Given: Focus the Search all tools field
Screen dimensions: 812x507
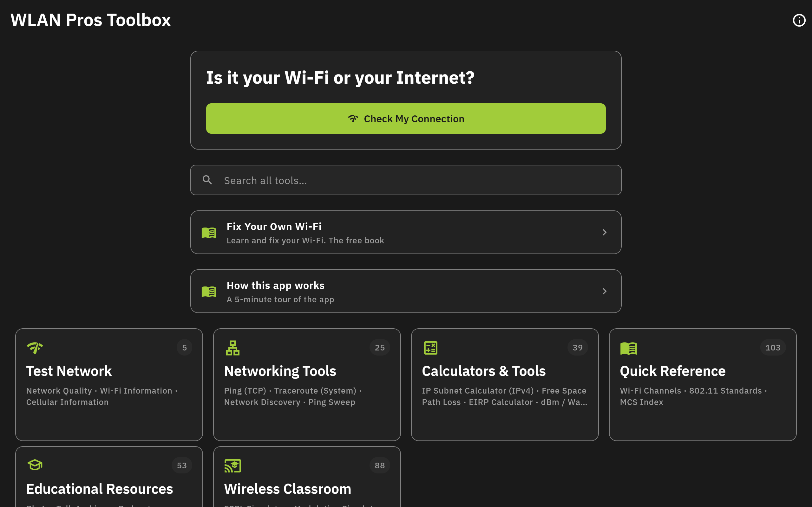Looking at the screenshot, I should [x=406, y=180].
